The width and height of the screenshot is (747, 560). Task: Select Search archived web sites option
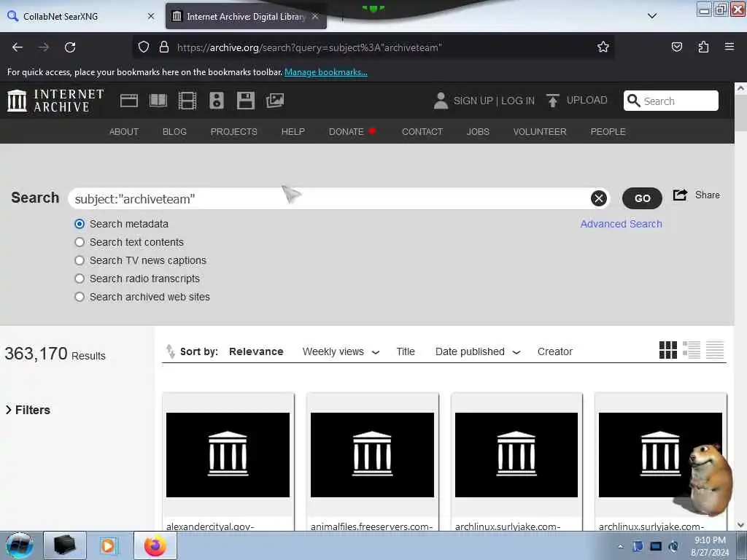tap(80, 297)
